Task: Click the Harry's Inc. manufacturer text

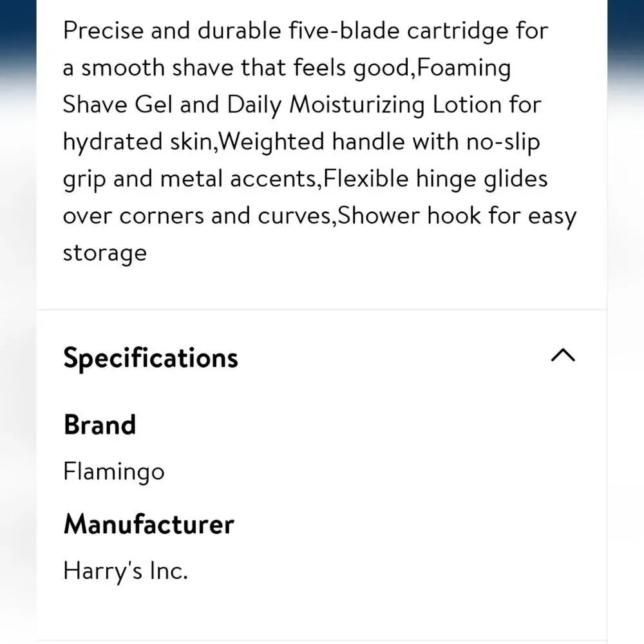Action: [126, 571]
